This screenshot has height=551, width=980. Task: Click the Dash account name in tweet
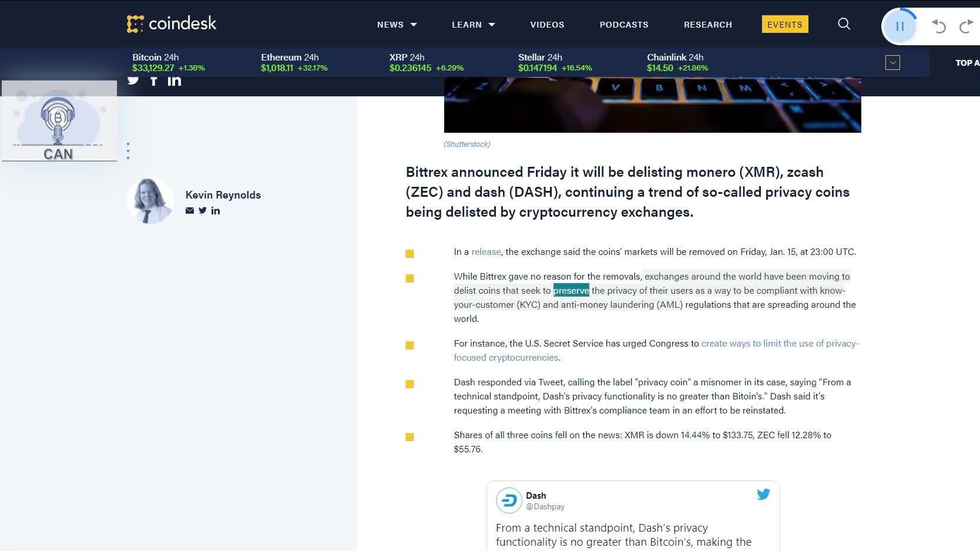coord(536,495)
